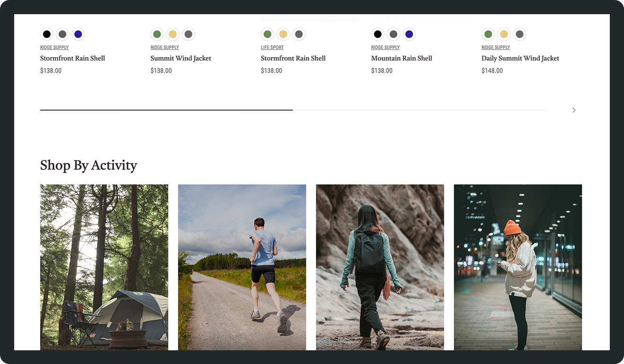Choose blue swatch for first Stormfront Rain Shell
The width and height of the screenshot is (624, 364).
tap(78, 35)
